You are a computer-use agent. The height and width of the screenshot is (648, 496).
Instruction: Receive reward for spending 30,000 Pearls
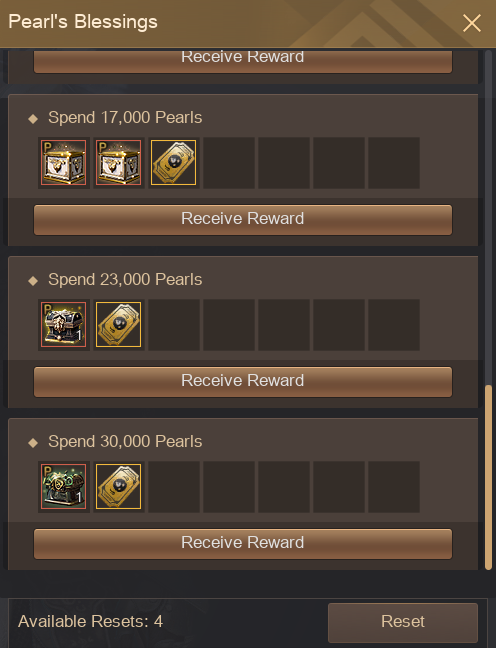tap(243, 544)
